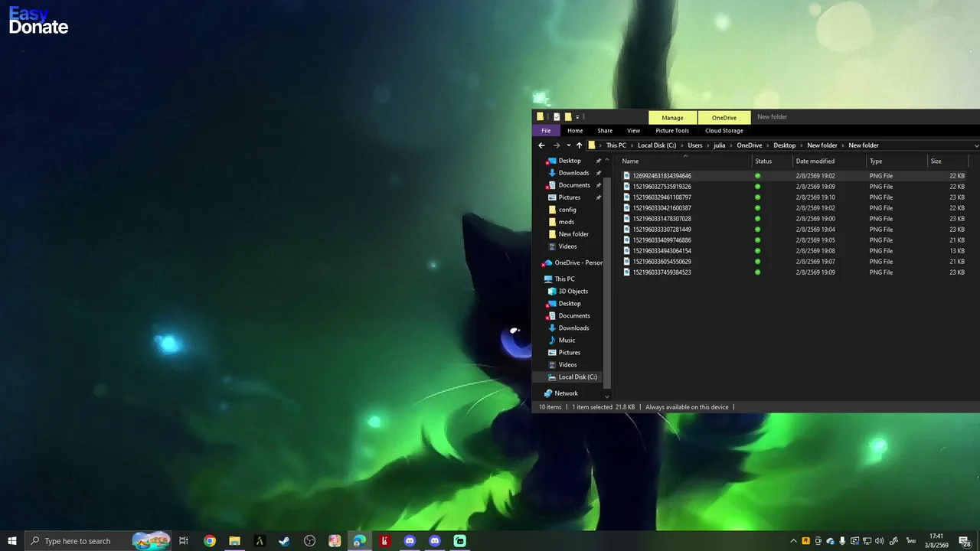980x551 pixels.
Task: Click the file icon of 1269924631834394646
Action: 627,176
